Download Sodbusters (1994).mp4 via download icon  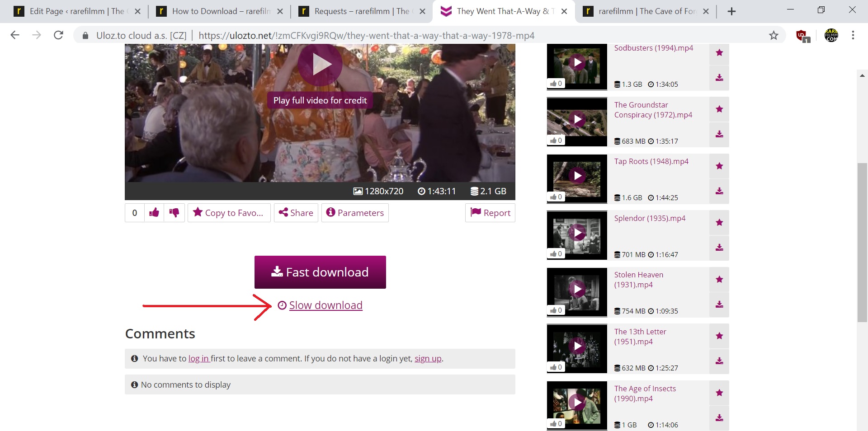[719, 78]
